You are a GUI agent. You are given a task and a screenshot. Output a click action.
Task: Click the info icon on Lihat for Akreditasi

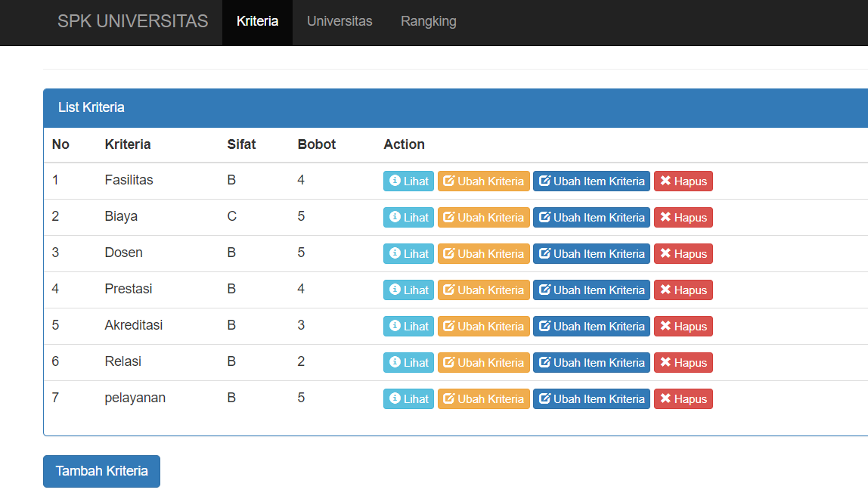pos(395,326)
